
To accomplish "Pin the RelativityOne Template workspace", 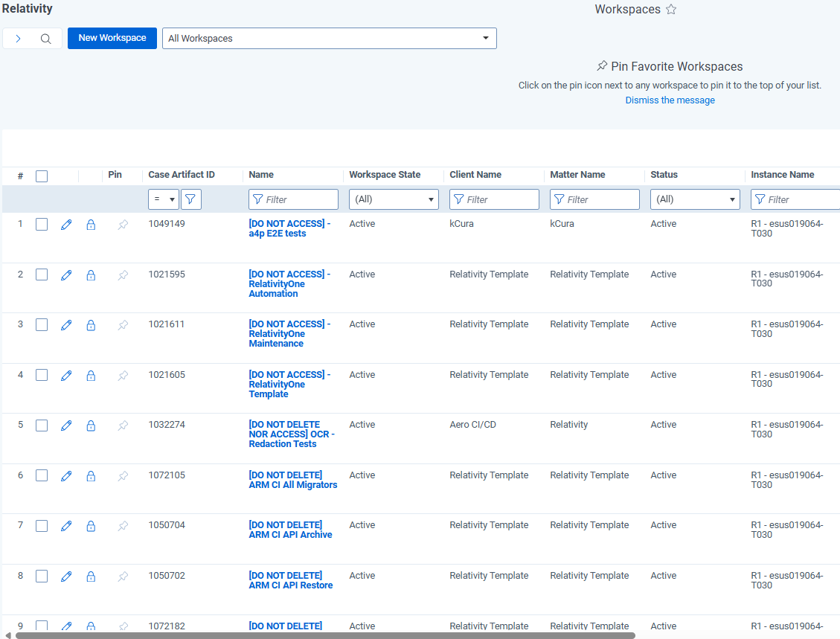I will tap(124, 375).
